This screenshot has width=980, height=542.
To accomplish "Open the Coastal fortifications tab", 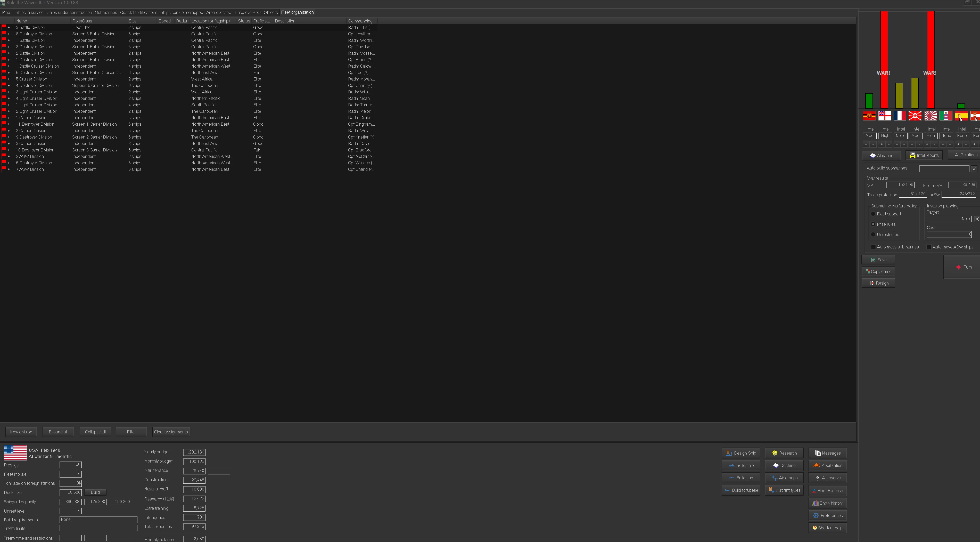I will click(138, 12).
